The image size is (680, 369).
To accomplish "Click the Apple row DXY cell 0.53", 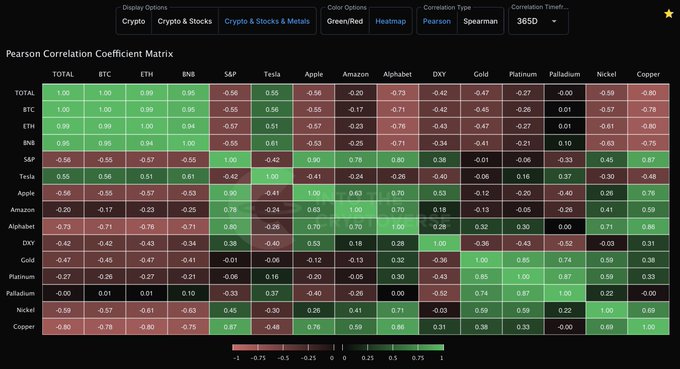I will (x=439, y=193).
